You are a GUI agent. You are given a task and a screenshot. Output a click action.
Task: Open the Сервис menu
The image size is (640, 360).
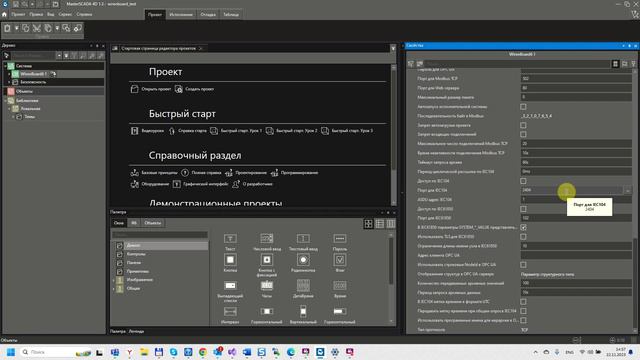tap(65, 14)
